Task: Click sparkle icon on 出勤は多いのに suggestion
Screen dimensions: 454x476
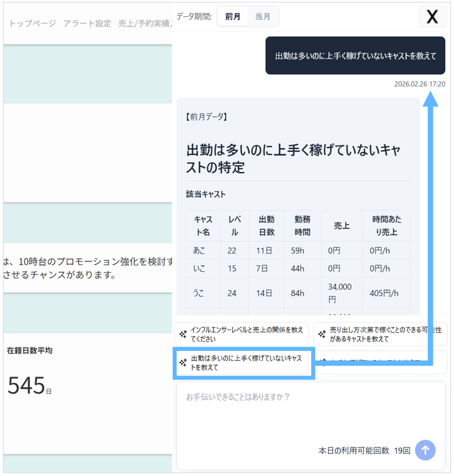Action: point(183,363)
